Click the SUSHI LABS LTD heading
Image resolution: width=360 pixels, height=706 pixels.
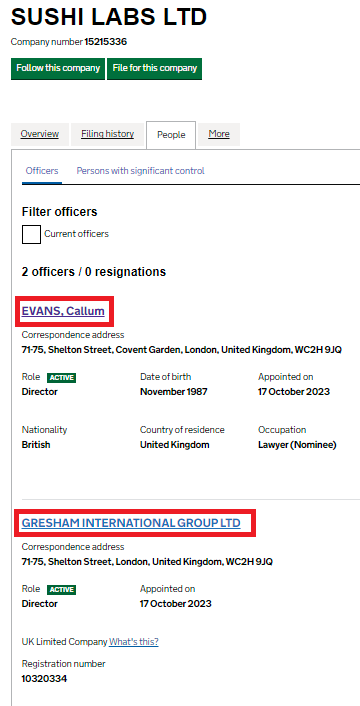pyautogui.click(x=109, y=17)
